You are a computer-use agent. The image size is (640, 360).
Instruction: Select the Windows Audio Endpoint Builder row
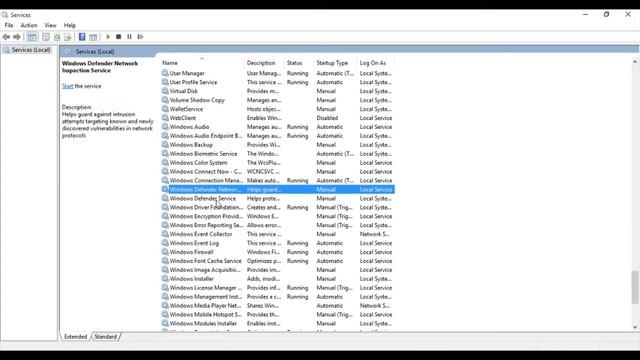[278, 136]
